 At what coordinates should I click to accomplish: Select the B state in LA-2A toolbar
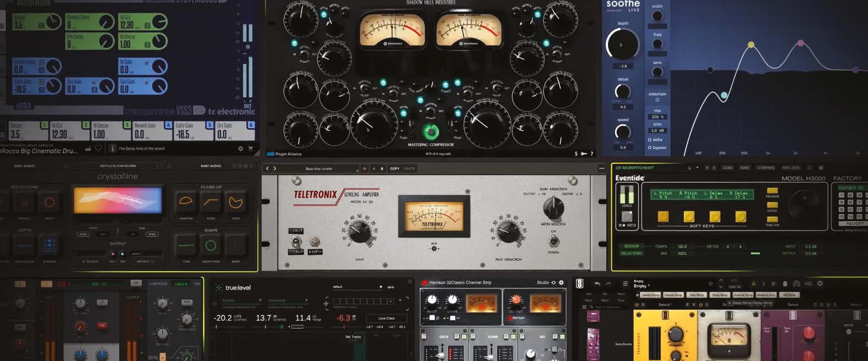click(382, 168)
